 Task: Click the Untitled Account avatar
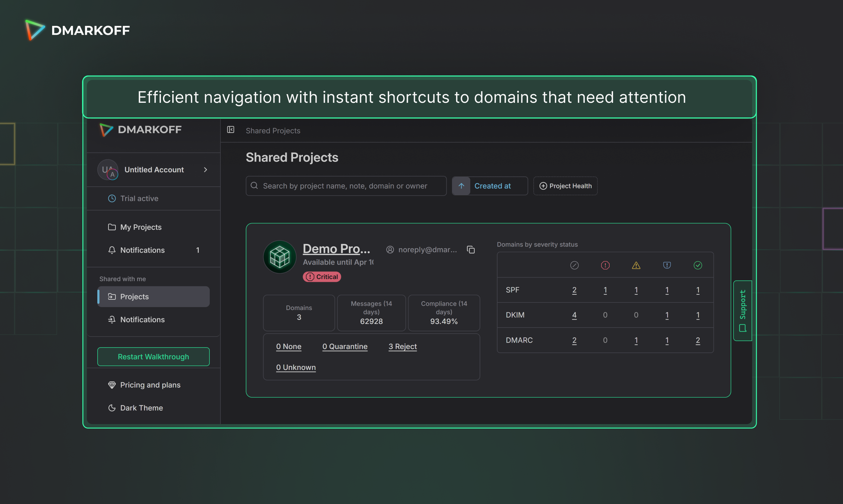tap(108, 170)
